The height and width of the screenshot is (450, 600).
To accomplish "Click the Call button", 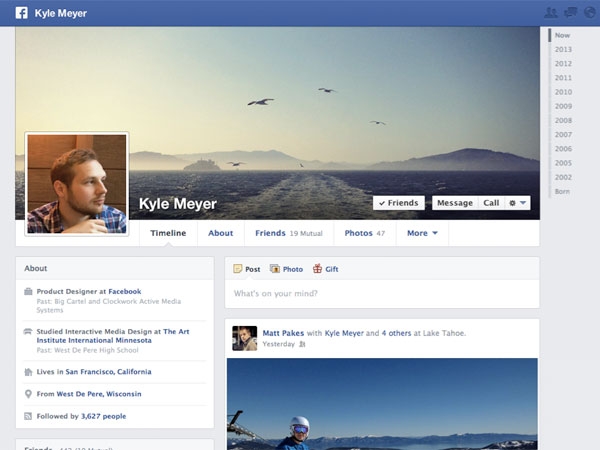I will (x=491, y=203).
